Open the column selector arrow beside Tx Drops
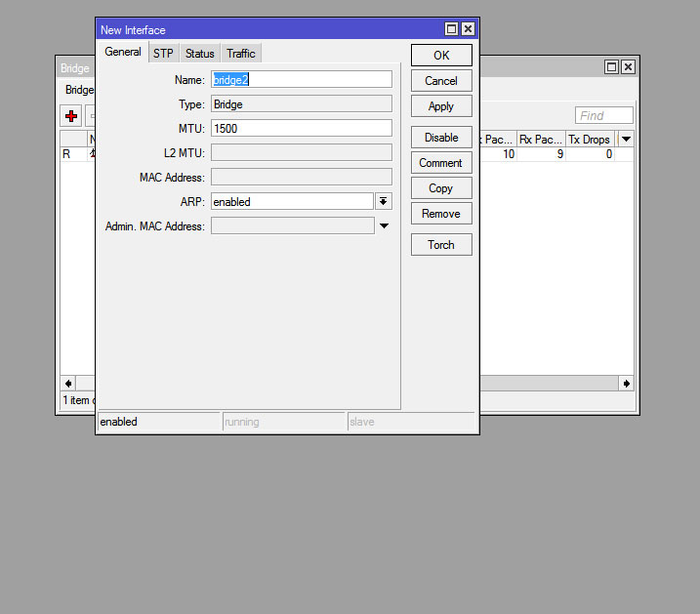 pyautogui.click(x=625, y=140)
